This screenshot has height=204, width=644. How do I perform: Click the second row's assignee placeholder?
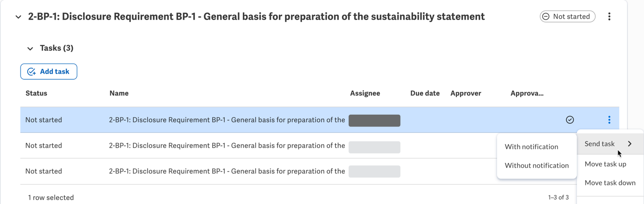pyautogui.click(x=374, y=147)
